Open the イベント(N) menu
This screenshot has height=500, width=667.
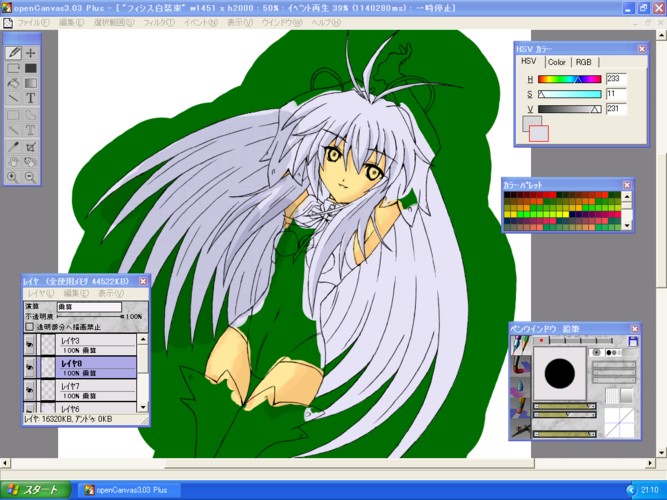pyautogui.click(x=200, y=23)
